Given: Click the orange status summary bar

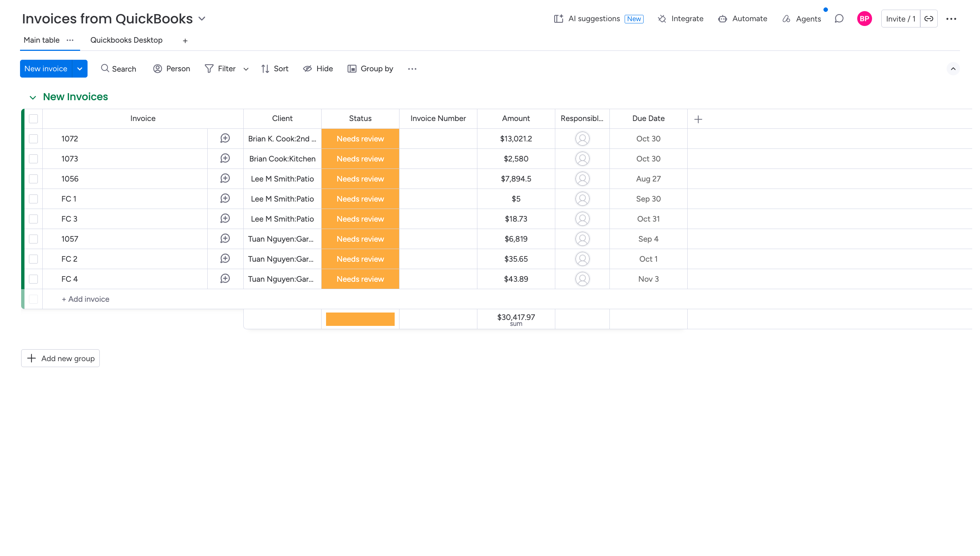Looking at the screenshot, I should (360, 319).
